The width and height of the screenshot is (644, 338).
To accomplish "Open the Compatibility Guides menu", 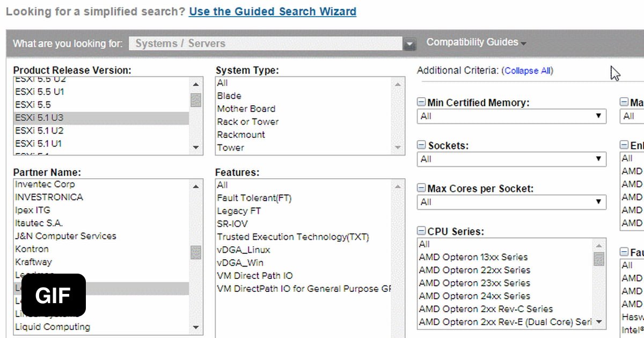I will (x=476, y=42).
